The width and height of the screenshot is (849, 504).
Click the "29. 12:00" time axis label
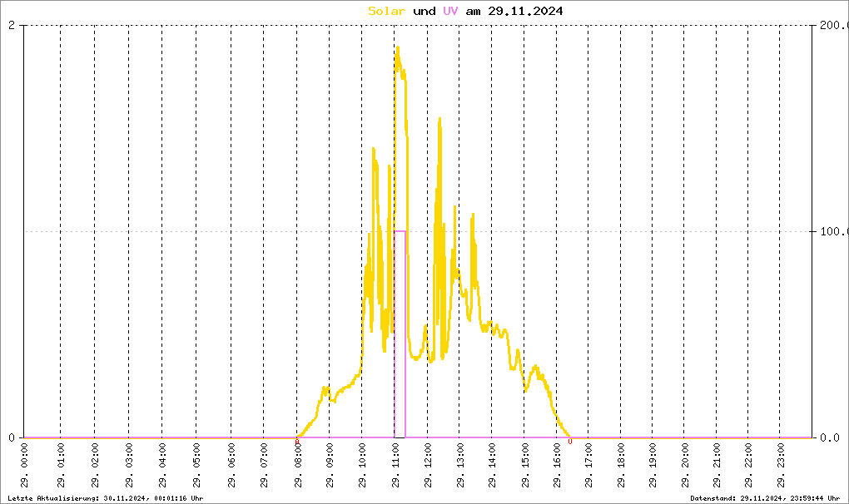[x=428, y=465]
